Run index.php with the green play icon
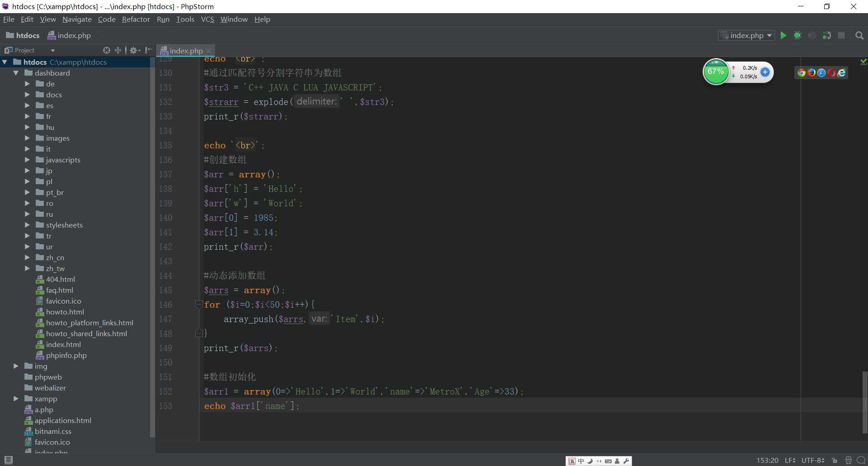The width and height of the screenshot is (868, 466). click(783, 35)
